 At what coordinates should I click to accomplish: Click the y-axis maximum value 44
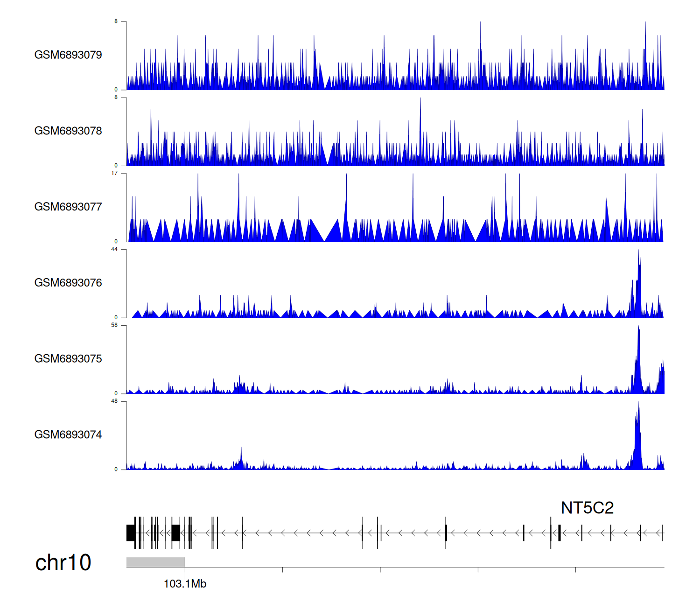(x=114, y=249)
